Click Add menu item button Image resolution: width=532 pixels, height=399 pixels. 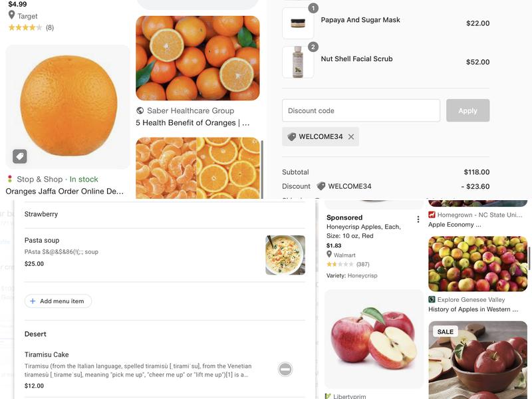58,301
